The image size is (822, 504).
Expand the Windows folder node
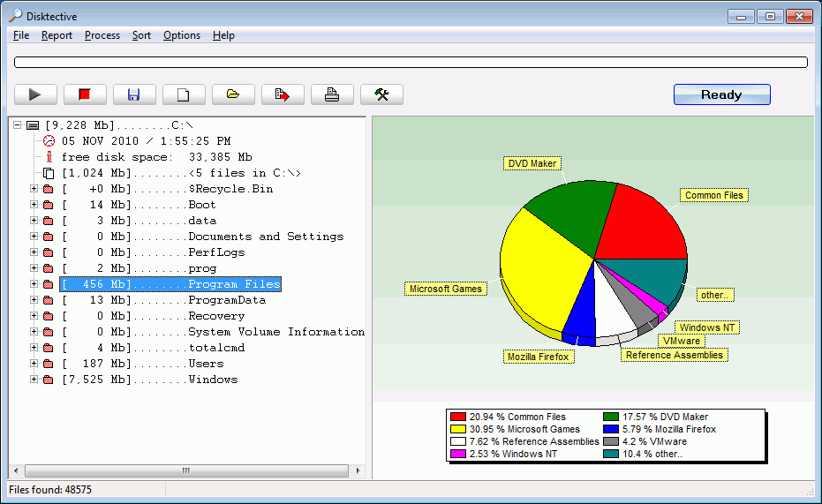34,380
